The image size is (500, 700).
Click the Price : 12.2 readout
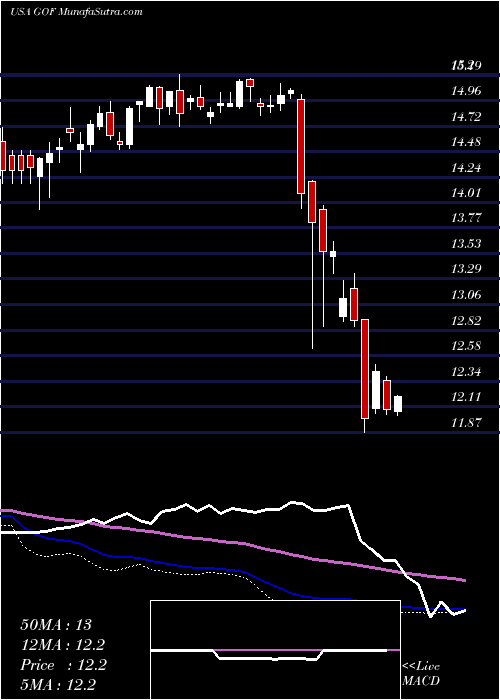(x=63, y=665)
